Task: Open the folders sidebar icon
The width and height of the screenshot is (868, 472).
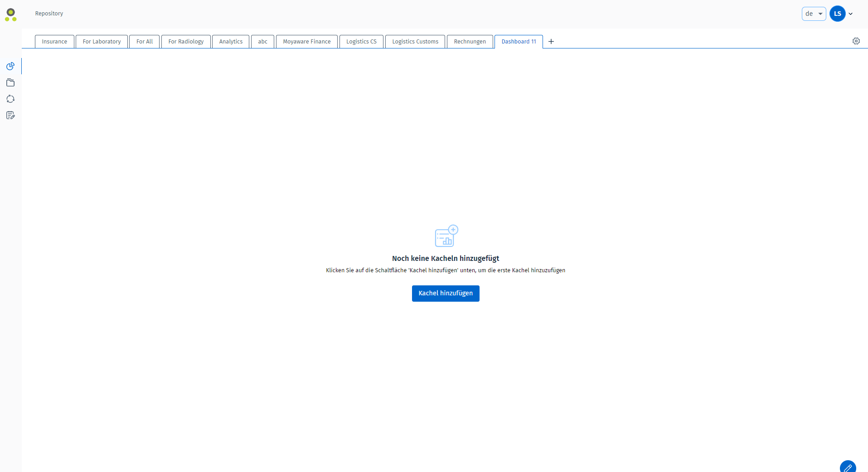Action: coord(10,82)
